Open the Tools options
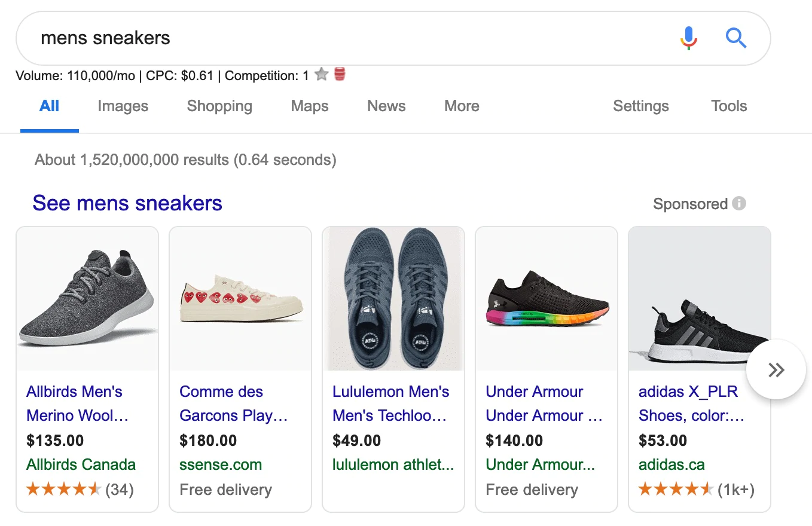This screenshot has height=526, width=812. pyautogui.click(x=729, y=106)
